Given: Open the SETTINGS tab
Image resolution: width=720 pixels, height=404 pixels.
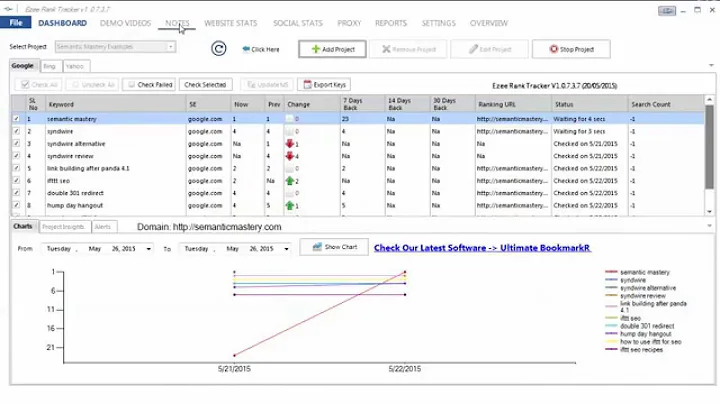Looking at the screenshot, I should coord(439,23).
